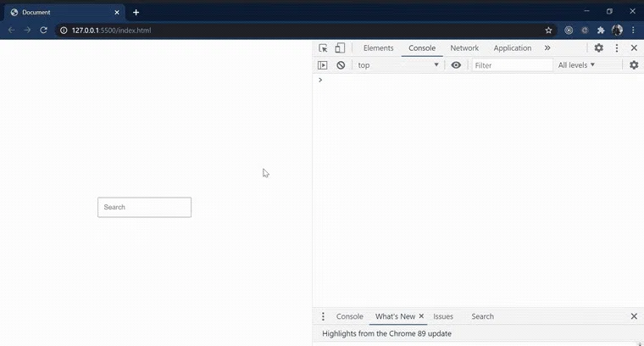This screenshot has height=346, width=644.
Task: Click Highlights from the Chrome 89 update
Action: click(386, 333)
